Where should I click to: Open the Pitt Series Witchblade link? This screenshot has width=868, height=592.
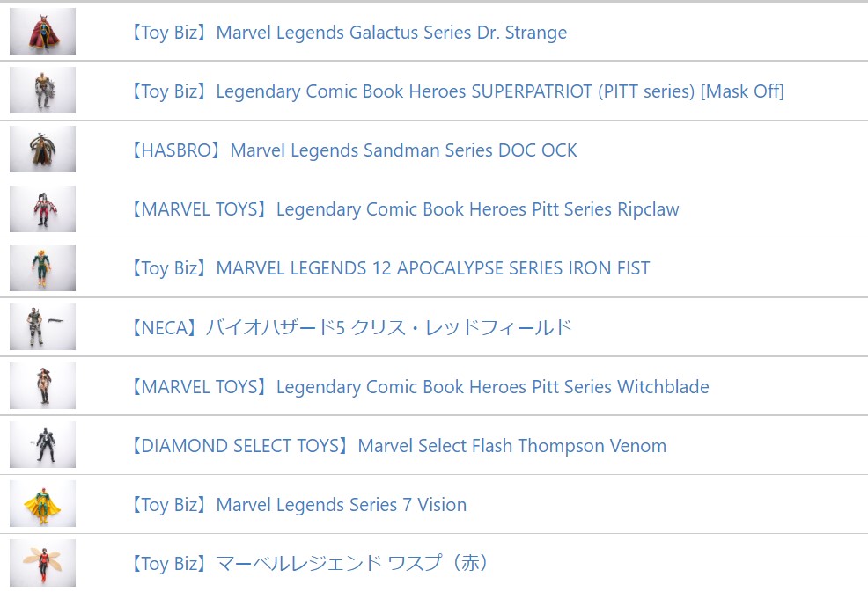pyautogui.click(x=420, y=387)
